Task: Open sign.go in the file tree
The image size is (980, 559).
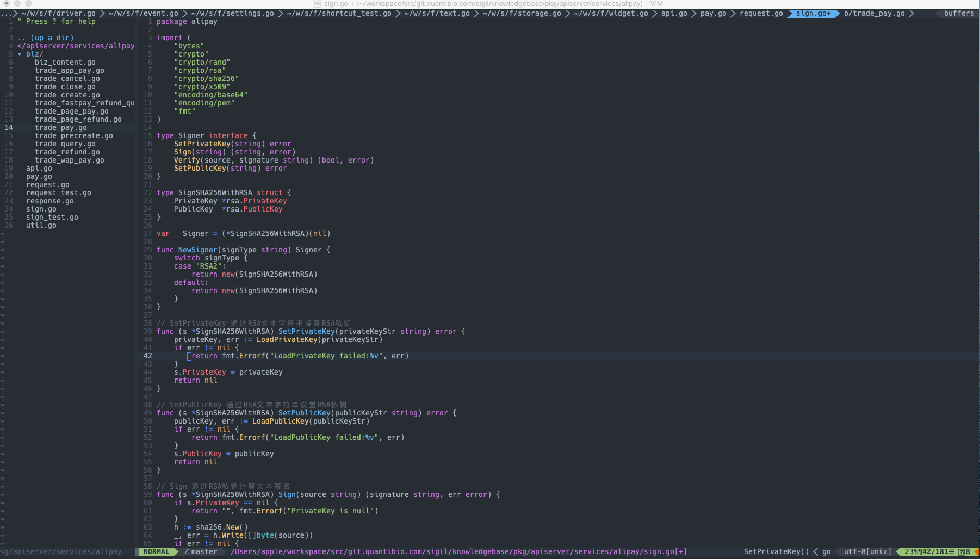Action: point(41,209)
